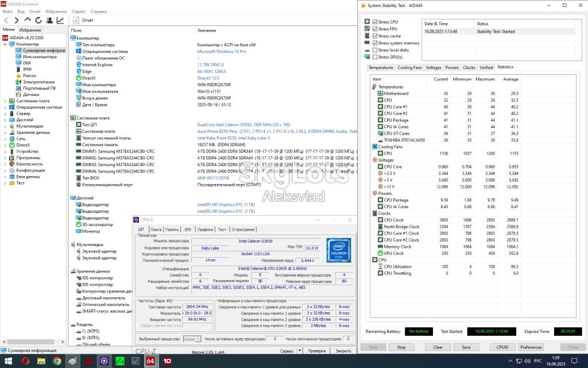This screenshot has height=368, width=588.
Task: Click the Preferences button
Action: tap(531, 347)
